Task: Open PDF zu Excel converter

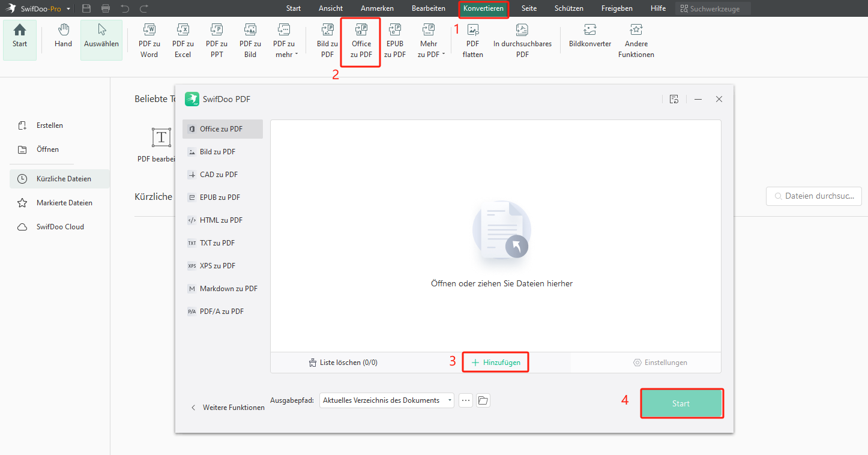Action: coord(183,41)
